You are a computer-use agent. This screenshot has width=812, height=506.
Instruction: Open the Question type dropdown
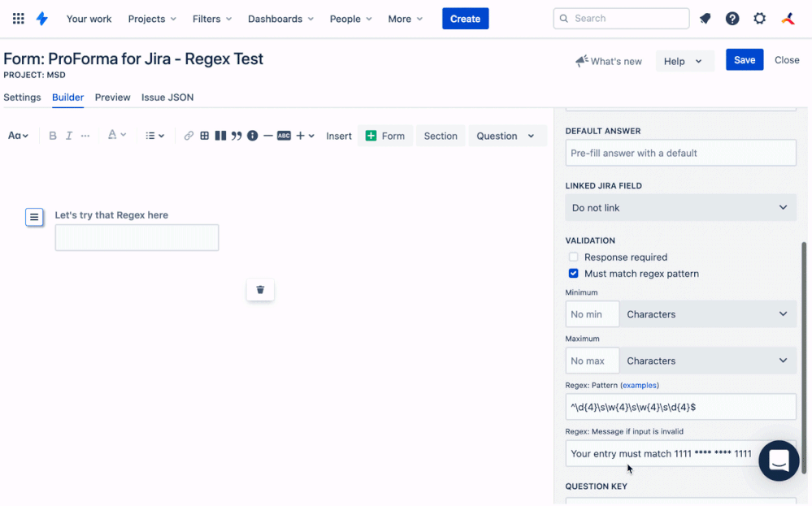coord(507,136)
